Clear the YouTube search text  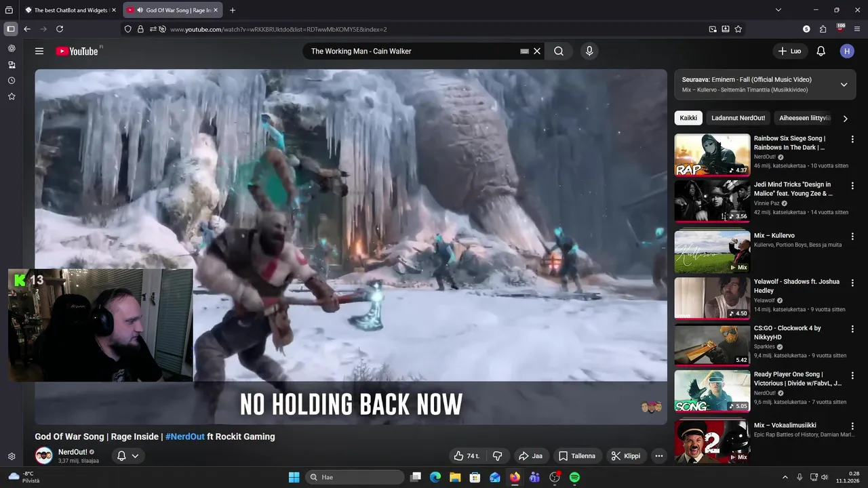pyautogui.click(x=537, y=51)
